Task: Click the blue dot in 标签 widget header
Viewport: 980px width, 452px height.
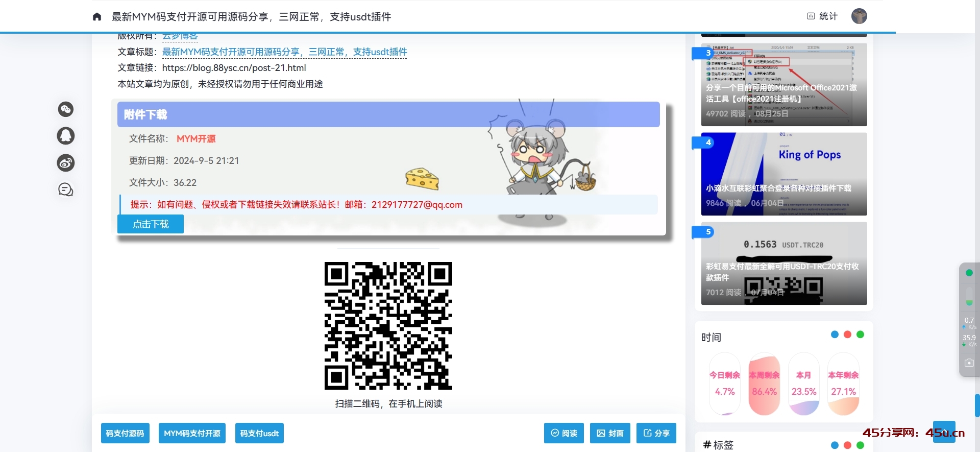Action: point(835,445)
